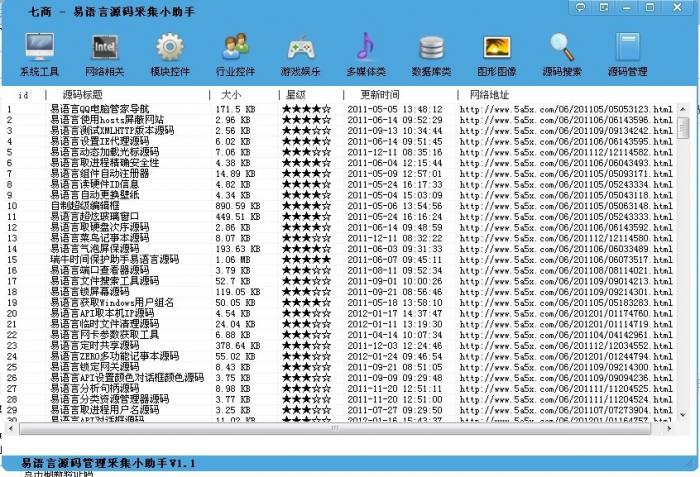Select row 易语言端口查看器源码
700x477 pixels.
click(340, 270)
